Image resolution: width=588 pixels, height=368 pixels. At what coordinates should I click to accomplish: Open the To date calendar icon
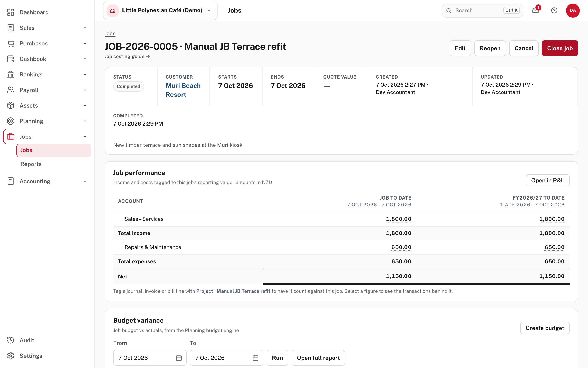click(256, 358)
